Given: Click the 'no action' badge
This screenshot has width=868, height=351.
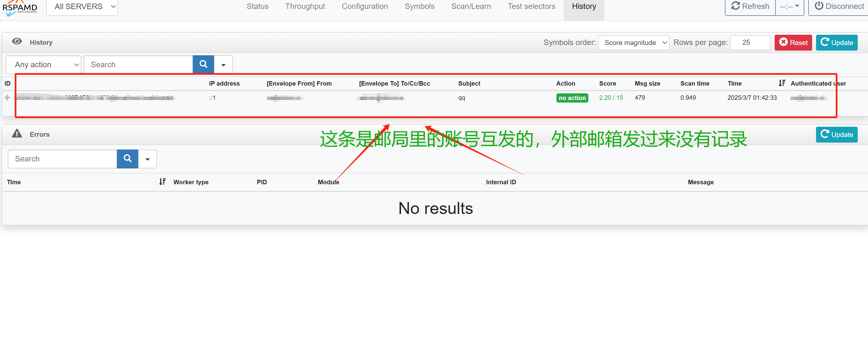Looking at the screenshot, I should (572, 98).
